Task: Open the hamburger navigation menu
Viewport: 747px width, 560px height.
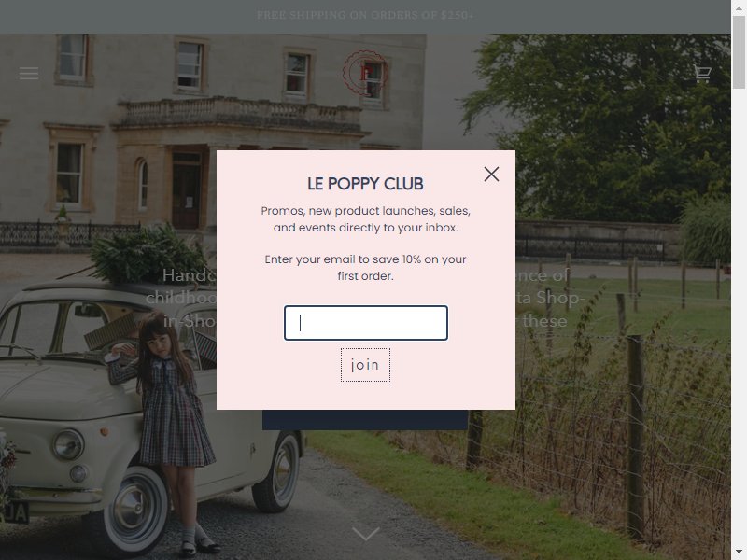Action: 29,74
